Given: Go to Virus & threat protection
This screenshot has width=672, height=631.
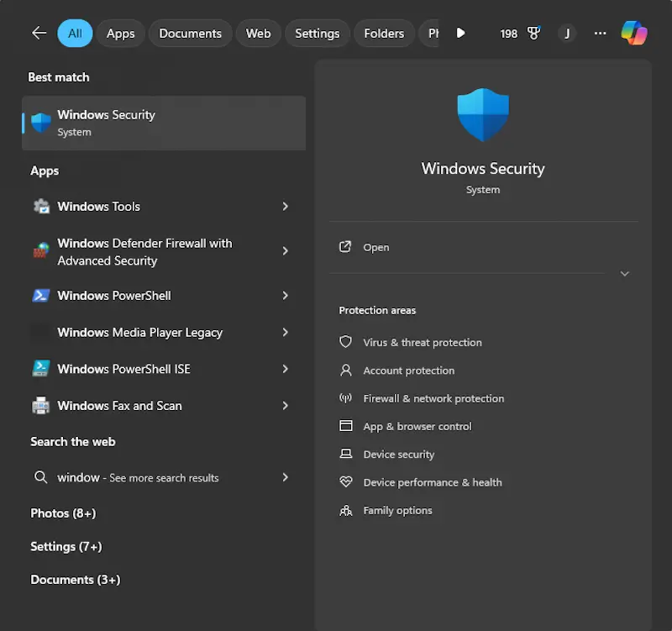Looking at the screenshot, I should click(x=422, y=343).
